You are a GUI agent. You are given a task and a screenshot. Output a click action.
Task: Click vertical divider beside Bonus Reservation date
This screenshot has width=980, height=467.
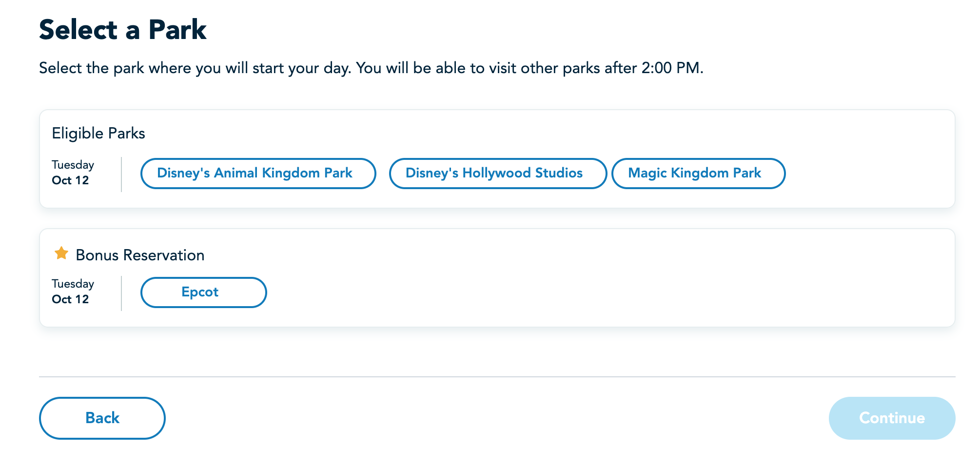tap(121, 293)
